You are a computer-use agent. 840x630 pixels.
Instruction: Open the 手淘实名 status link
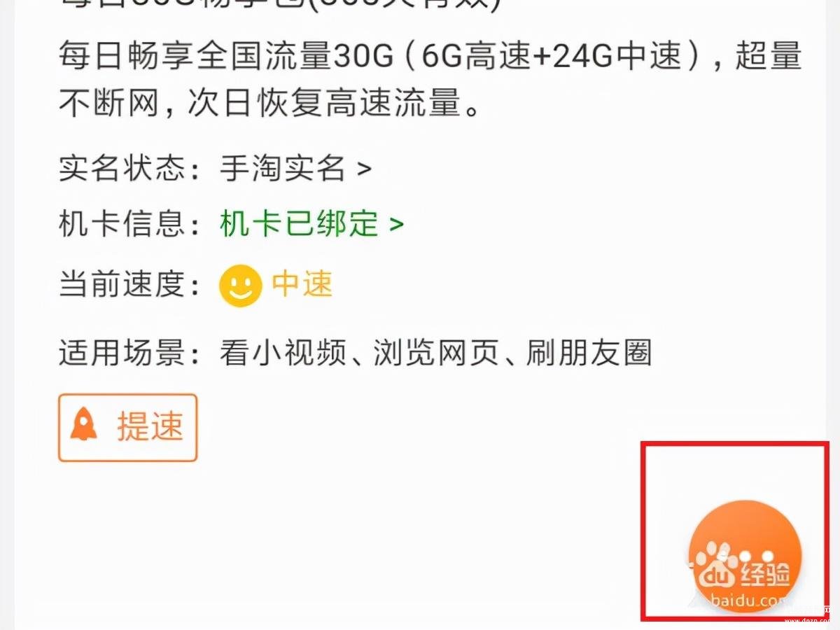pos(283,169)
